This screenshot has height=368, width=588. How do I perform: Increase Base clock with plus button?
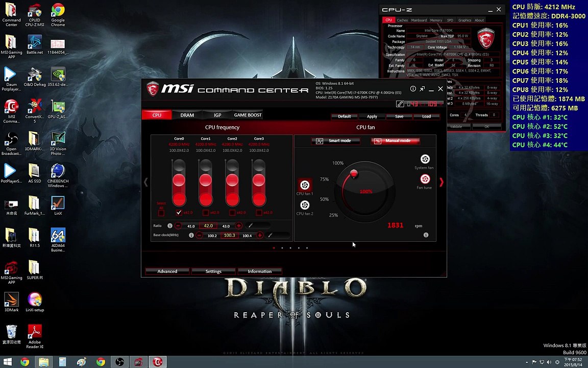pyautogui.click(x=259, y=236)
